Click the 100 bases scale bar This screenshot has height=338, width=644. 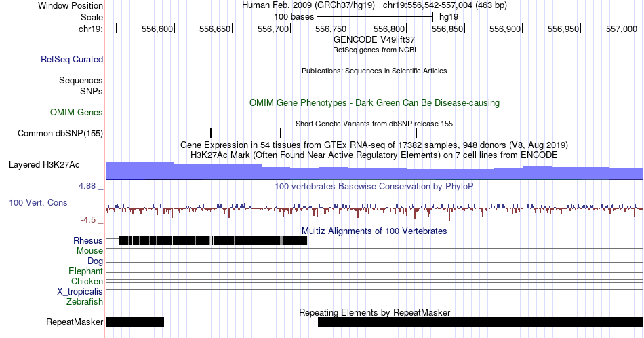(x=375, y=17)
